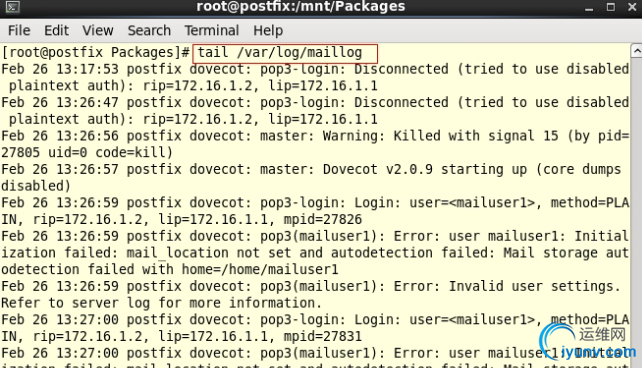Open the Help menu

(x=268, y=31)
